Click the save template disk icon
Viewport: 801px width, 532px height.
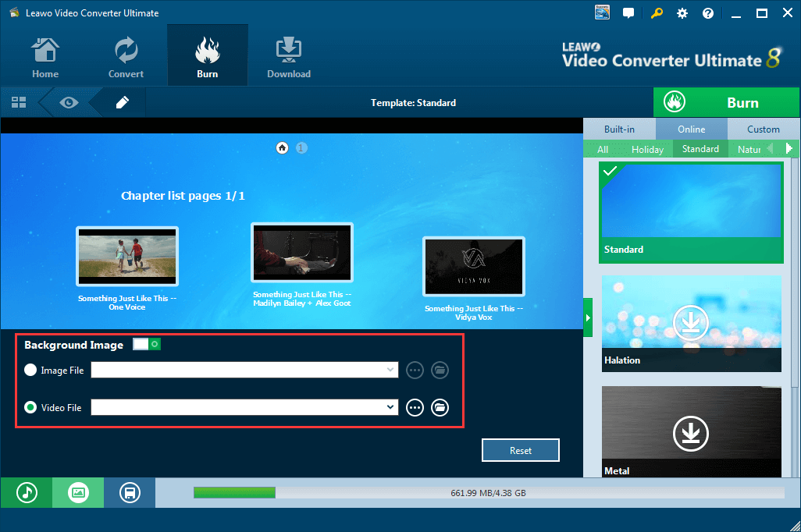coord(130,493)
